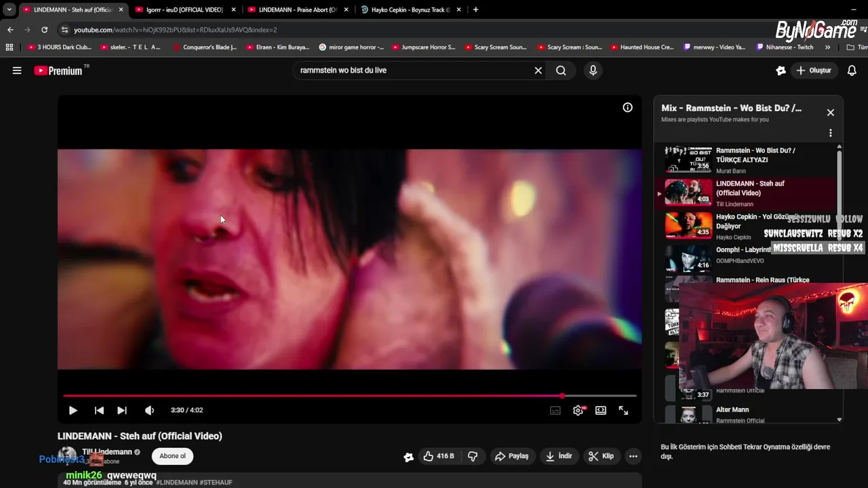The height and width of the screenshot is (488, 868).
Task: Switch to Igorrr - ieuD tab
Action: 184,9
